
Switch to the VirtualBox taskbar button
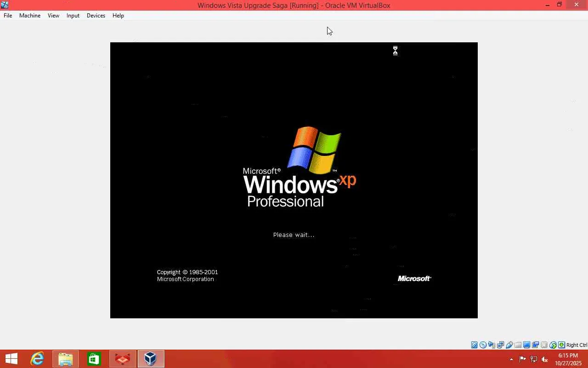[151, 359]
